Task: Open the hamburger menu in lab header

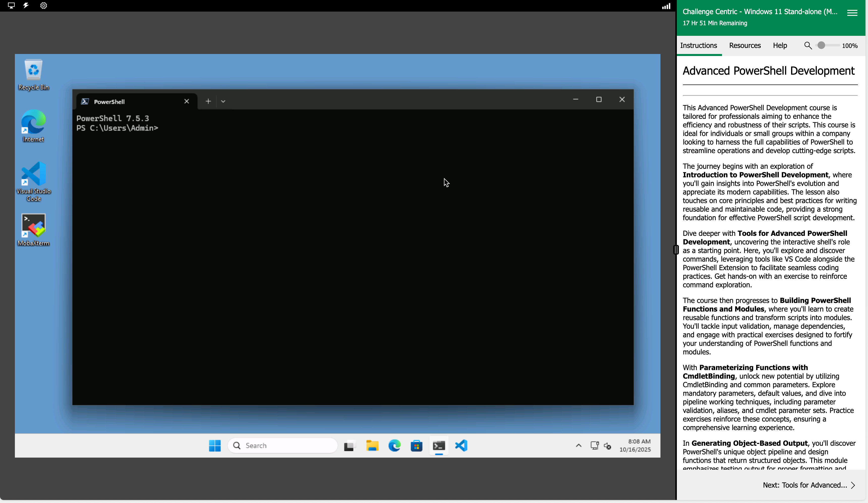Action: pyautogui.click(x=852, y=13)
